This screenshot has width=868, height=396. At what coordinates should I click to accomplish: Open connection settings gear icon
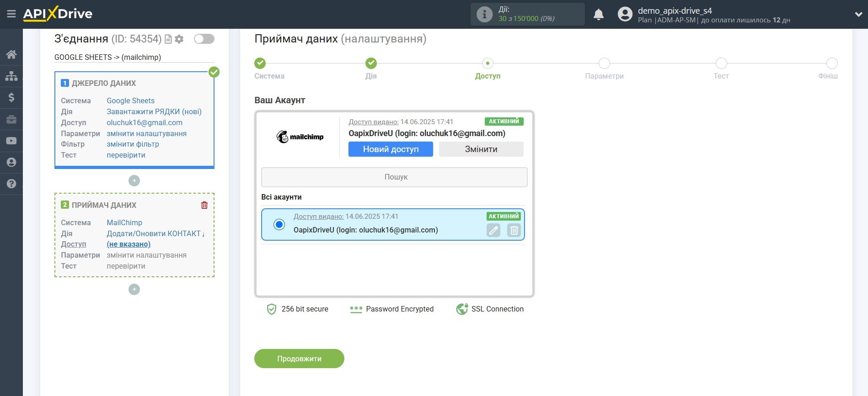click(x=179, y=39)
